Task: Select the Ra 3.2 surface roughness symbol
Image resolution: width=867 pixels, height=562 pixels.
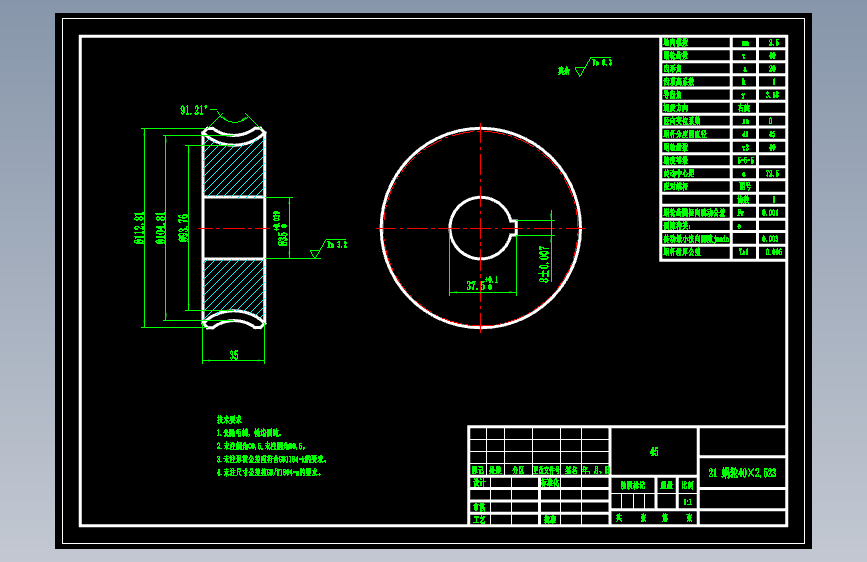Action: click(330, 248)
